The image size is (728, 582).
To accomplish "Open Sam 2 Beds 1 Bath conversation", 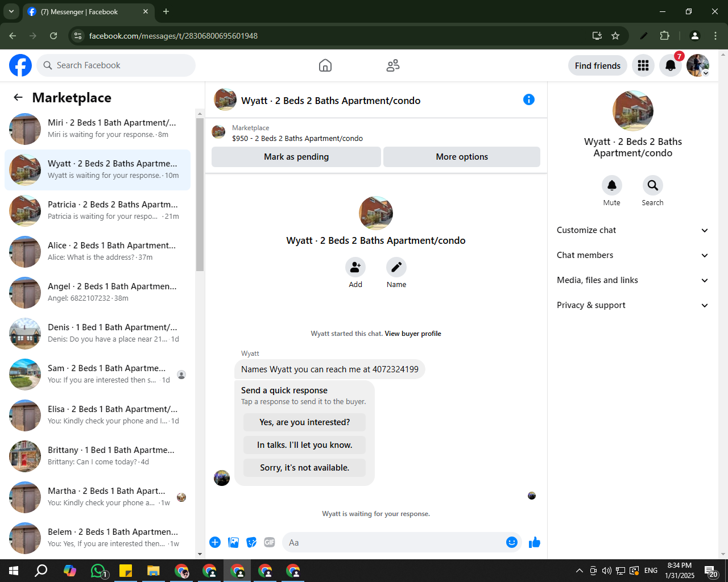I will (98, 375).
